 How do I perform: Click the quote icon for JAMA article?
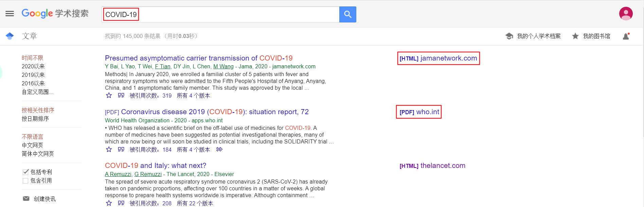121,96
